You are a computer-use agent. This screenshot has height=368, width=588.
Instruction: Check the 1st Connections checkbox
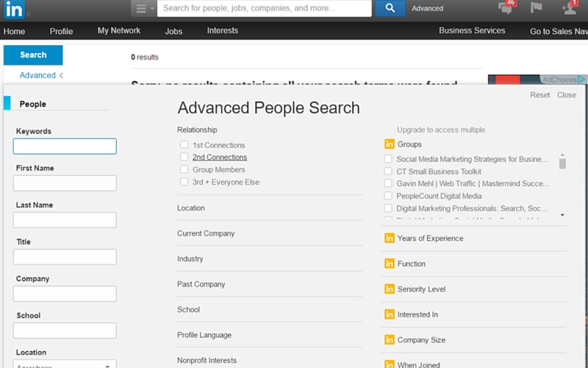point(184,144)
